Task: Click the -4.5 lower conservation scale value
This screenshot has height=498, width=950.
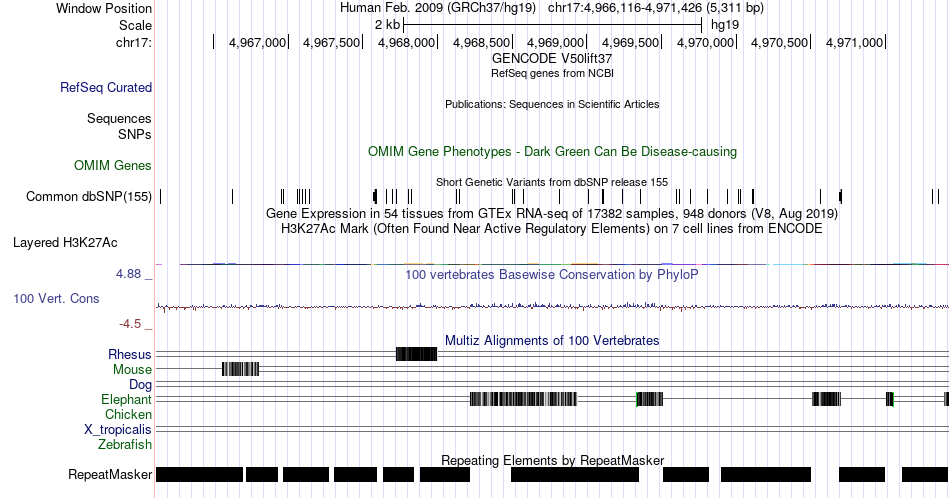Action: [x=130, y=324]
